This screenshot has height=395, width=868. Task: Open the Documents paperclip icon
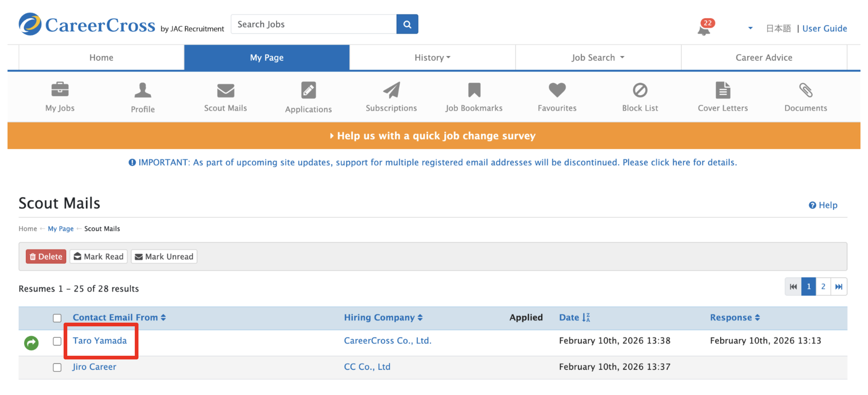pos(805,90)
